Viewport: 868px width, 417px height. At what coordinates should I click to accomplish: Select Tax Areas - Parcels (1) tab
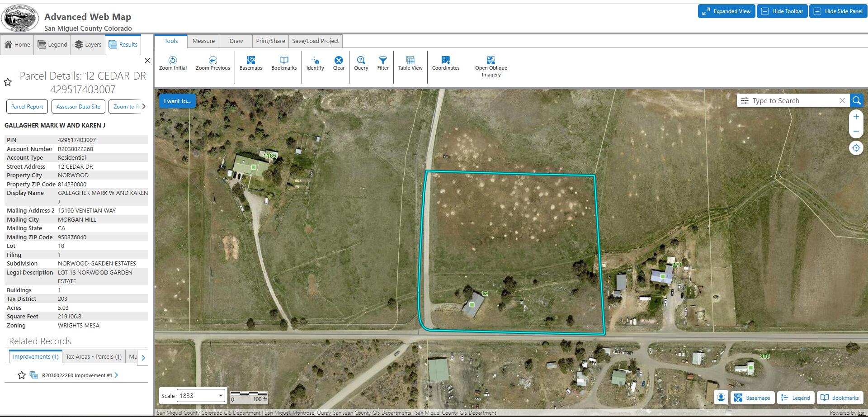click(94, 356)
